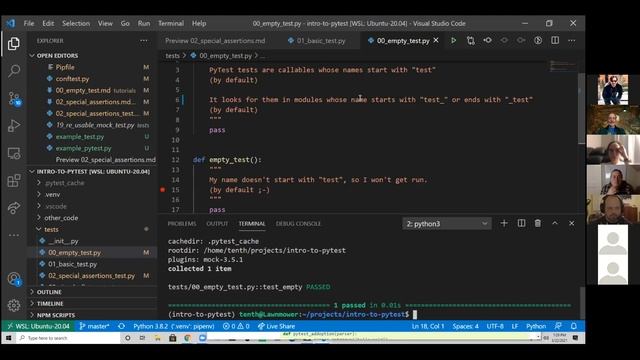640x360 pixels.
Task: Open the File menu
Action: (x=29, y=23)
